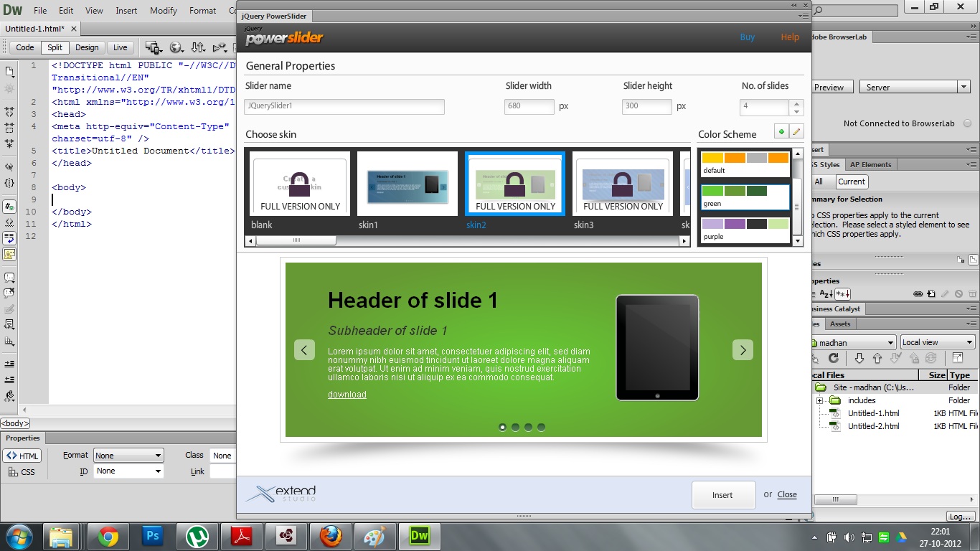Click the download link in slide preview

[347, 395]
